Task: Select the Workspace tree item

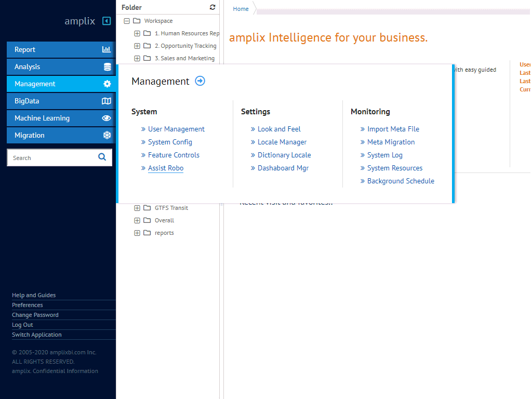Action: coord(158,21)
